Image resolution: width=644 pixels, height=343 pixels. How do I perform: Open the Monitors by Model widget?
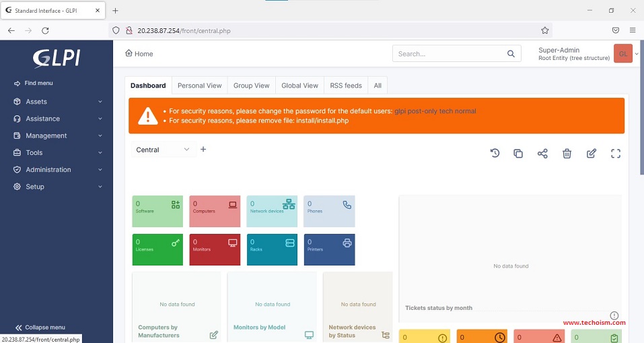272,307
